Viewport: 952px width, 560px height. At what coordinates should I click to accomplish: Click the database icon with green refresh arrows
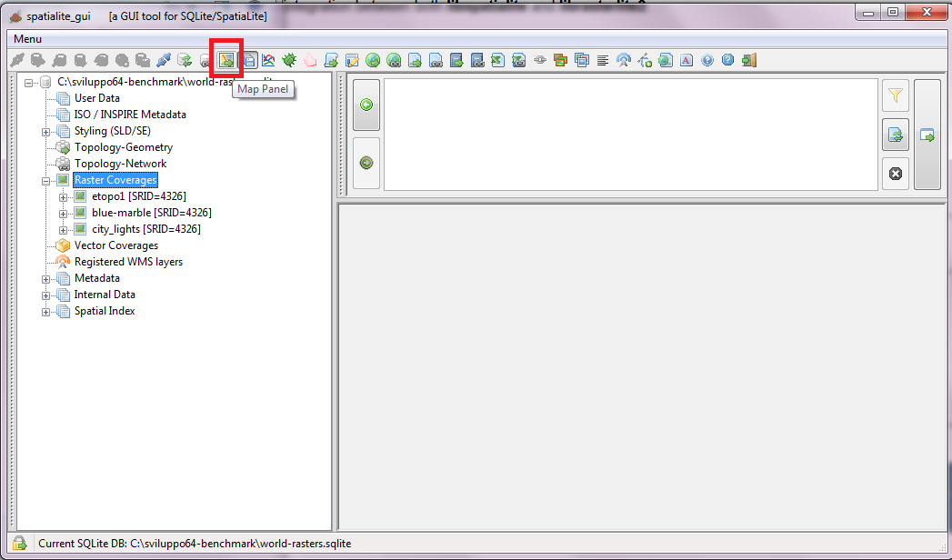click(x=185, y=60)
